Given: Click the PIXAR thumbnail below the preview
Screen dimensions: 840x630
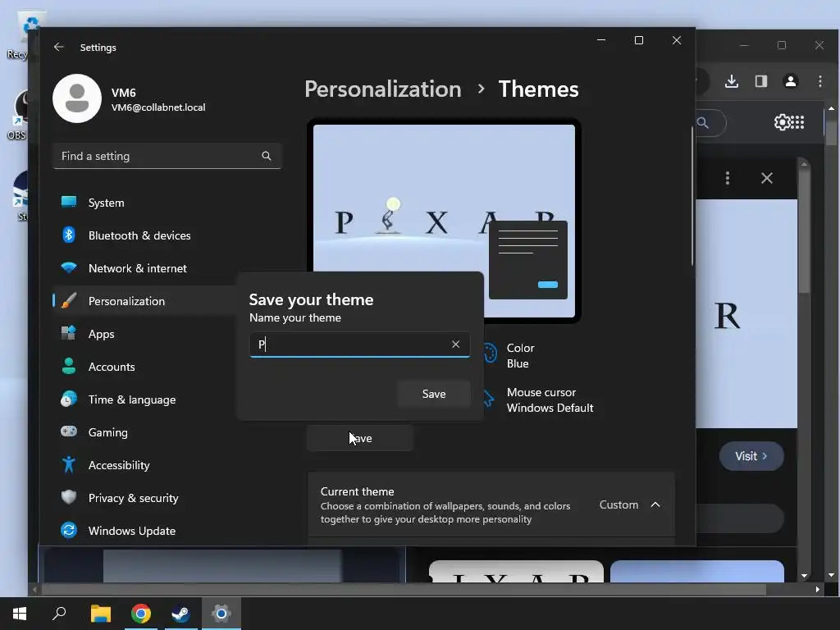Looking at the screenshot, I should [x=517, y=571].
